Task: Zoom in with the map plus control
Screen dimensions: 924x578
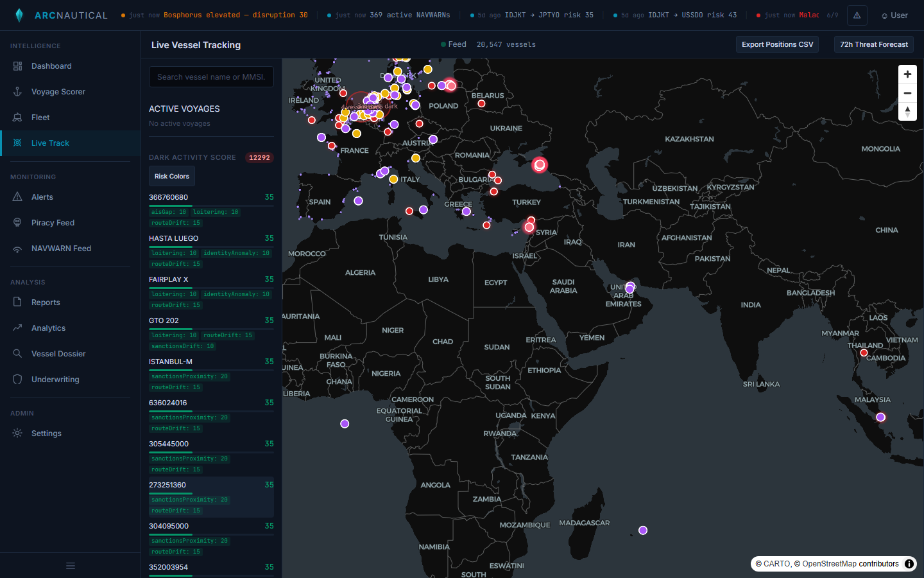Action: pyautogui.click(x=907, y=74)
